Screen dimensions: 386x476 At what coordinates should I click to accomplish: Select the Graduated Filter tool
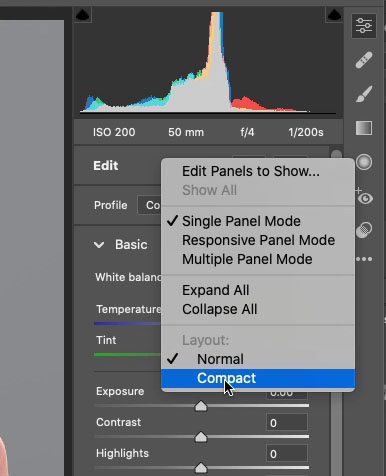point(364,128)
